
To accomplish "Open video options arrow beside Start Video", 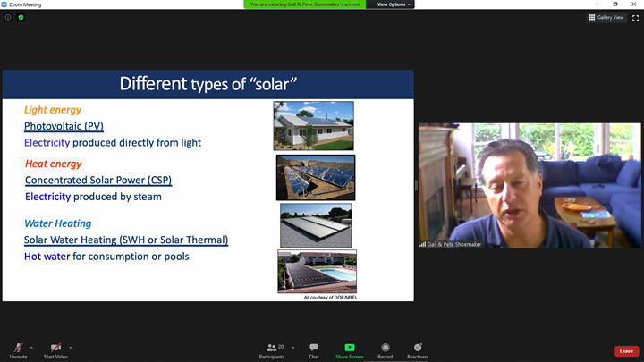I will pos(71,348).
